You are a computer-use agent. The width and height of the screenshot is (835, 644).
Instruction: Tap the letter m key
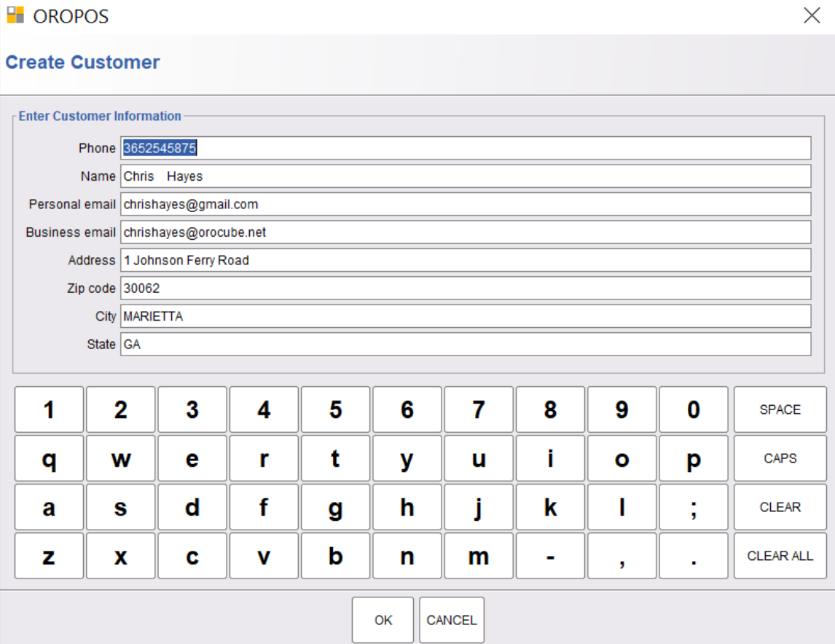click(x=479, y=556)
